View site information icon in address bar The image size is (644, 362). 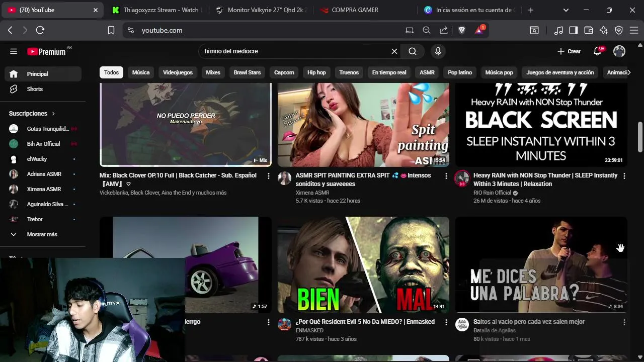(131, 30)
